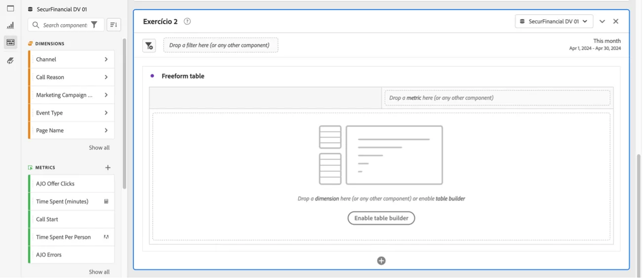Collapse the Exercício 2 panel

(x=602, y=21)
